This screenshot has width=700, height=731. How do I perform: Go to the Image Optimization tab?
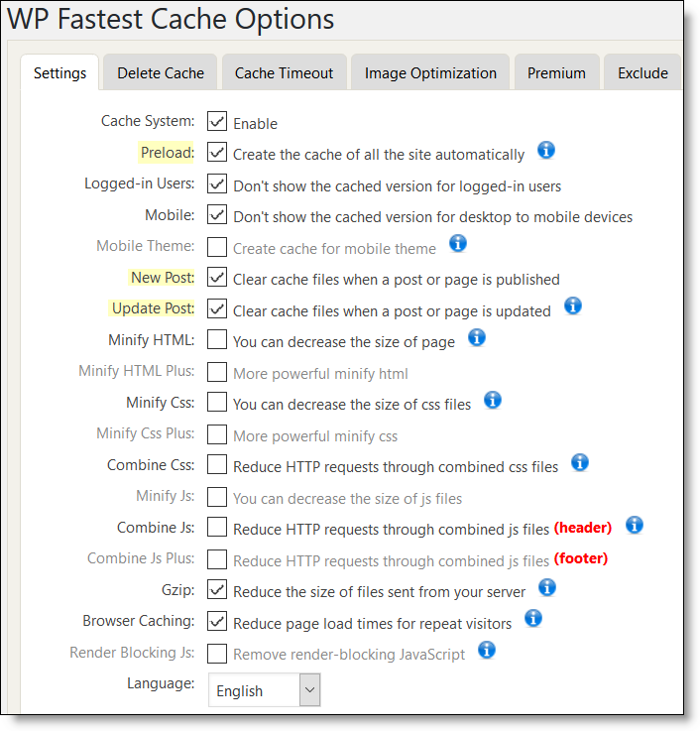[430, 73]
